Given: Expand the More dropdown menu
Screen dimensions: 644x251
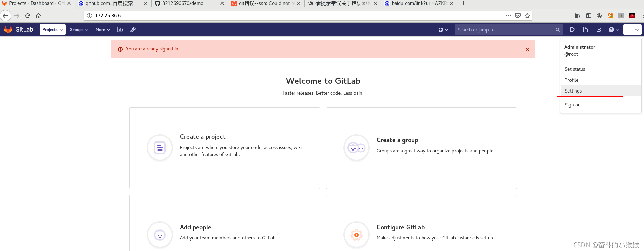Looking at the screenshot, I should [x=102, y=30].
